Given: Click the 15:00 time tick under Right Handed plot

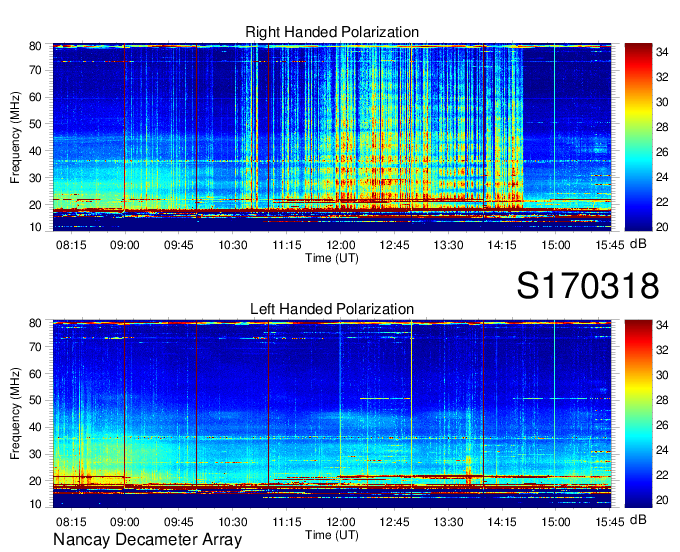Looking at the screenshot, I should pos(556,245).
